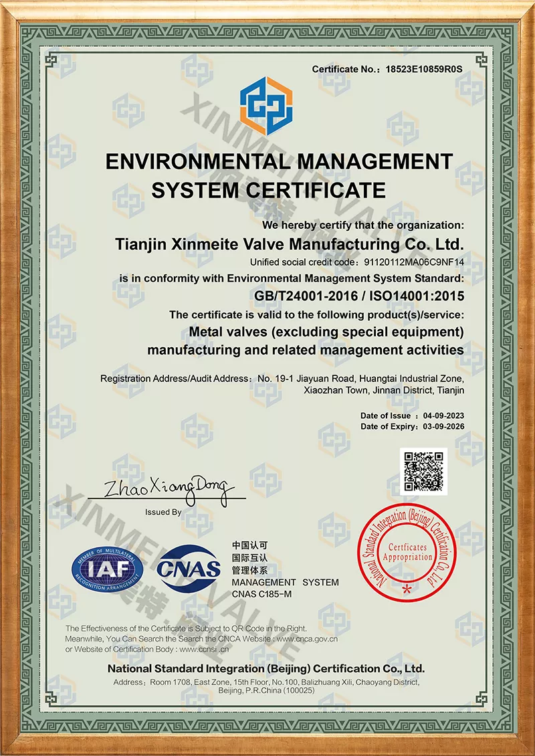
Task: Click "manufacturing and related management activities" line
Action: pyautogui.click(x=306, y=350)
